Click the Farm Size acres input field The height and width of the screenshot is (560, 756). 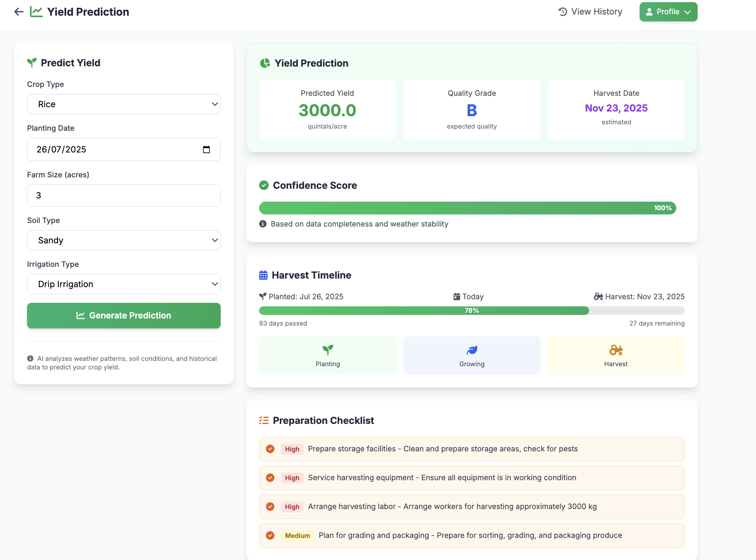click(124, 196)
